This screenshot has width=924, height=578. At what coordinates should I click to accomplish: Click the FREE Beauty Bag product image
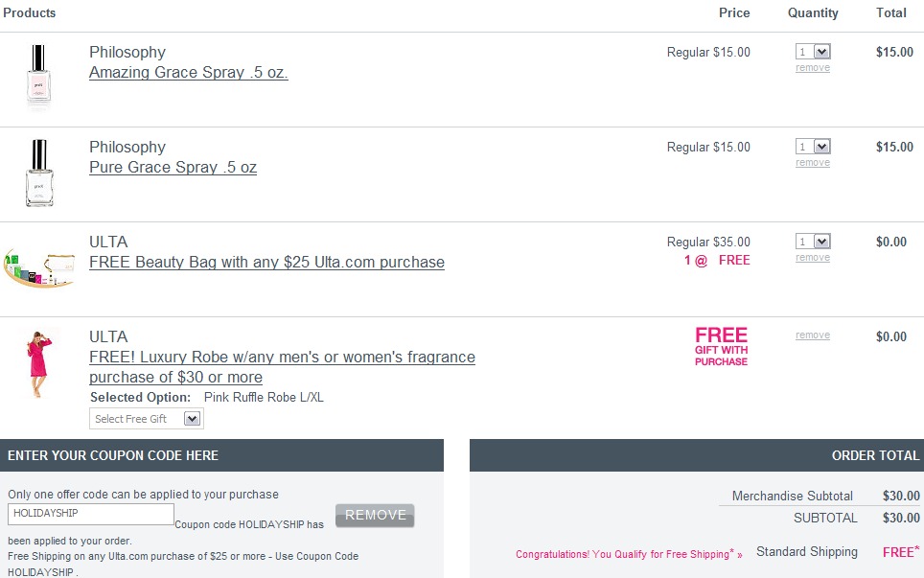[x=38, y=266]
